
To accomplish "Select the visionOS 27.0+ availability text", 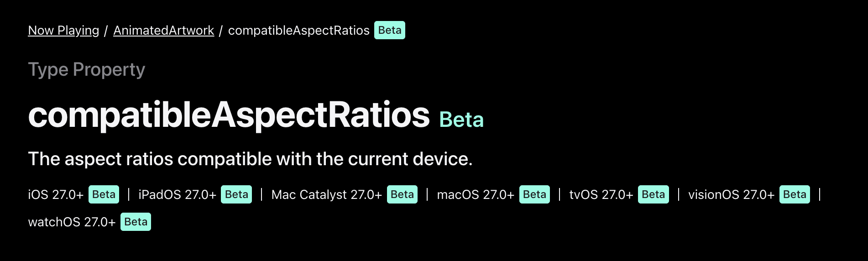I will (x=732, y=195).
